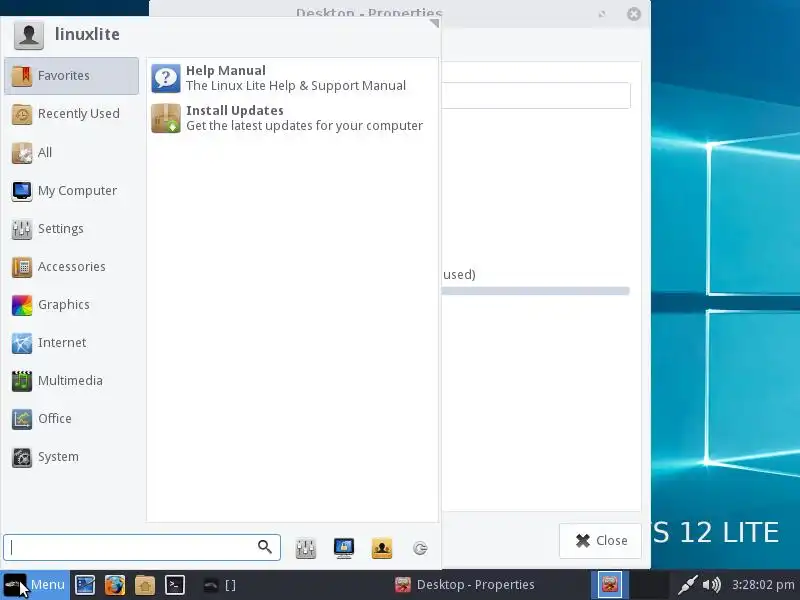
Task: Select the Internet category
Action: coord(71,342)
